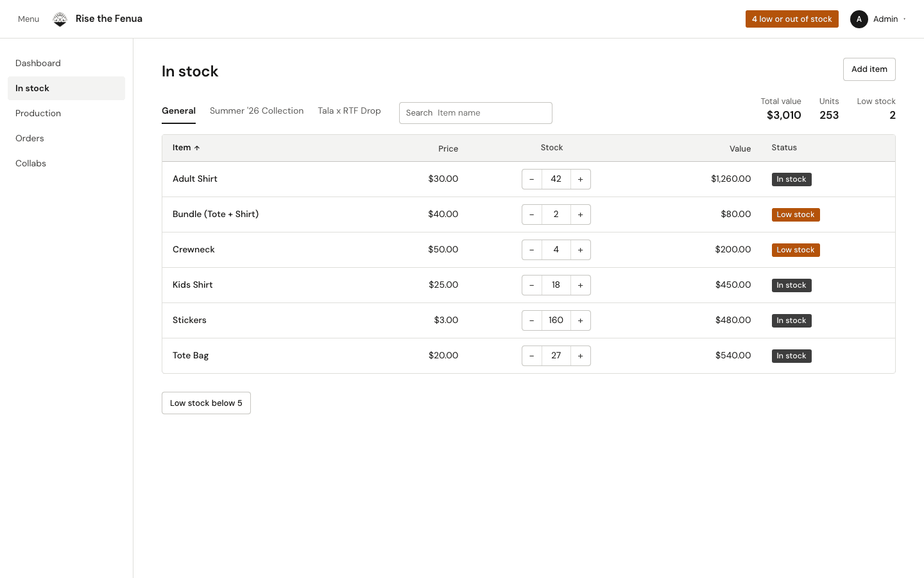
Task: Increase Bundle (Tote + Shirt) stock
Action: 581,215
